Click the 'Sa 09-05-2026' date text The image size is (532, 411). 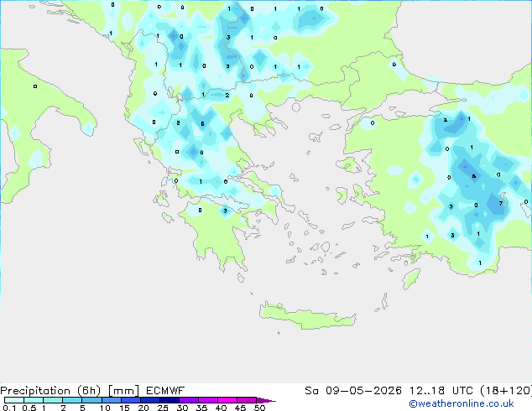pyautogui.click(x=353, y=391)
